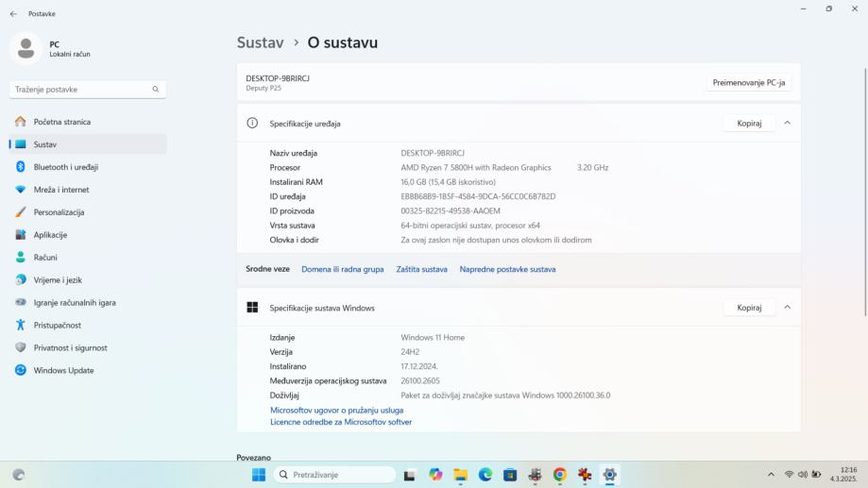Image resolution: width=868 pixels, height=488 pixels.
Task: Open Domena ili radna grupa link
Action: coord(343,269)
